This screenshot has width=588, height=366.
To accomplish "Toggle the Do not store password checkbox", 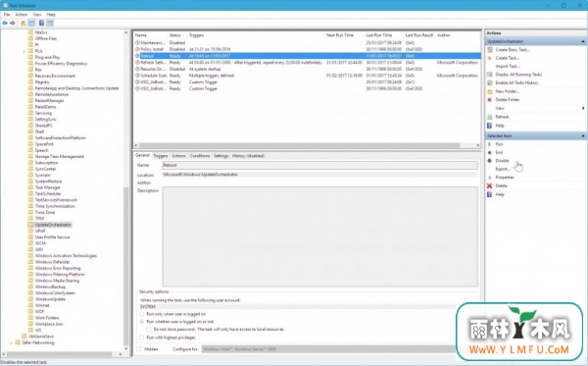I will pos(149,330).
